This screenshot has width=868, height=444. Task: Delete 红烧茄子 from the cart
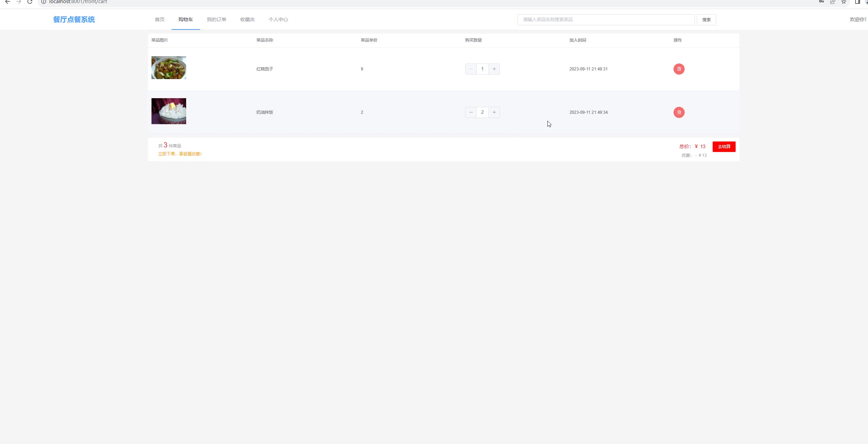(x=679, y=69)
